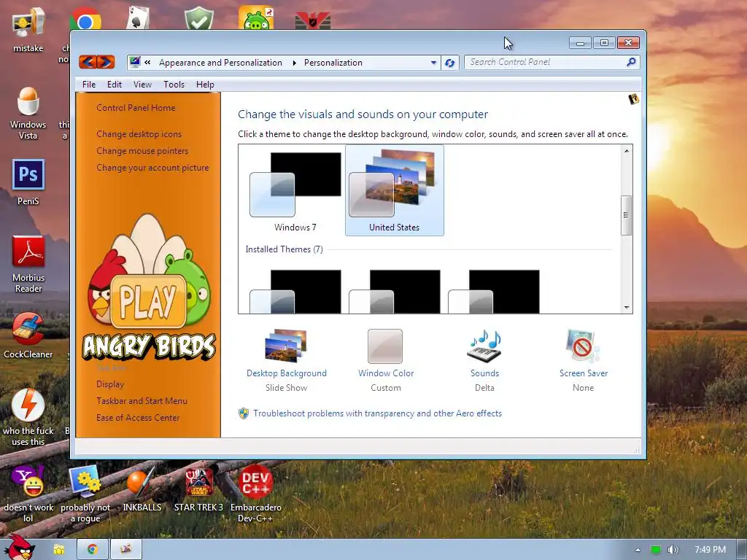The width and height of the screenshot is (747, 560).
Task: Open the Tools menu
Action: point(174,85)
